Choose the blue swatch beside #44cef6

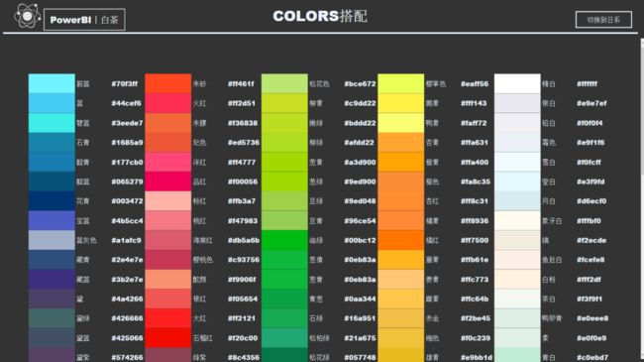52,103
